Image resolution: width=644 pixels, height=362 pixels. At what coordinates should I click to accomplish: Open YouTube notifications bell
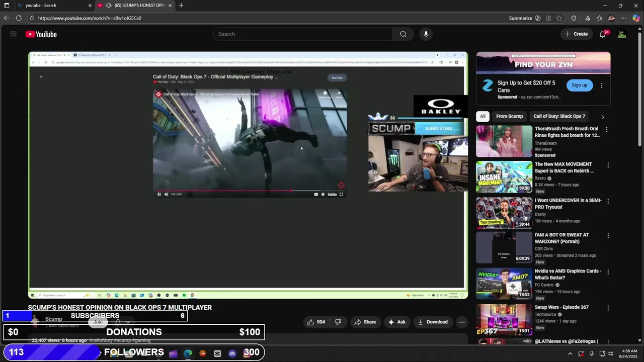[x=603, y=34]
